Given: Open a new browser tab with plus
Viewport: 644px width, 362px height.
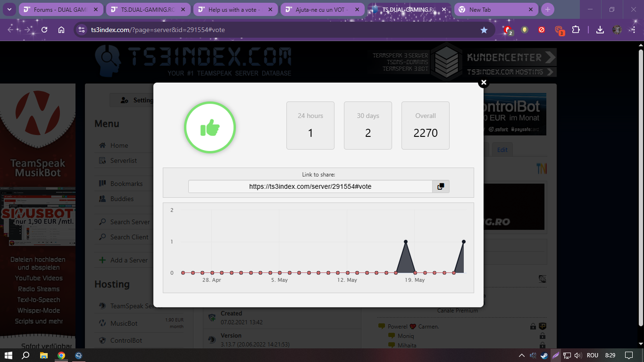Looking at the screenshot, I should (x=548, y=10).
